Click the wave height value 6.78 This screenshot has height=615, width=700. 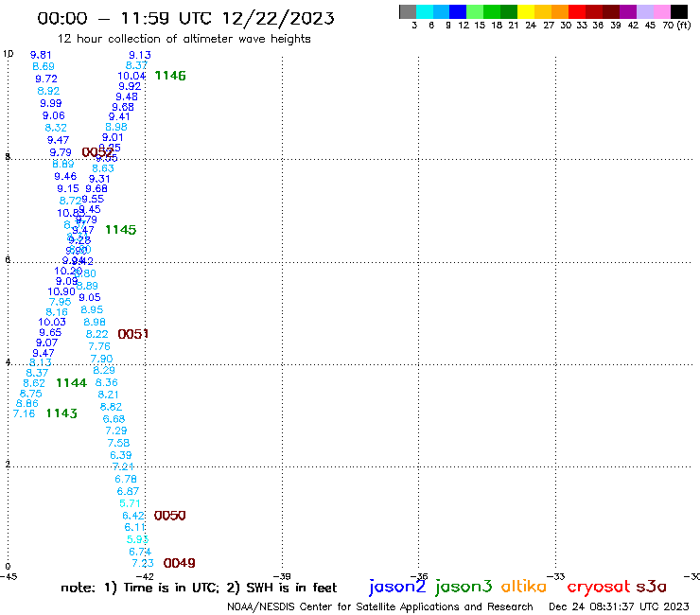(x=126, y=479)
